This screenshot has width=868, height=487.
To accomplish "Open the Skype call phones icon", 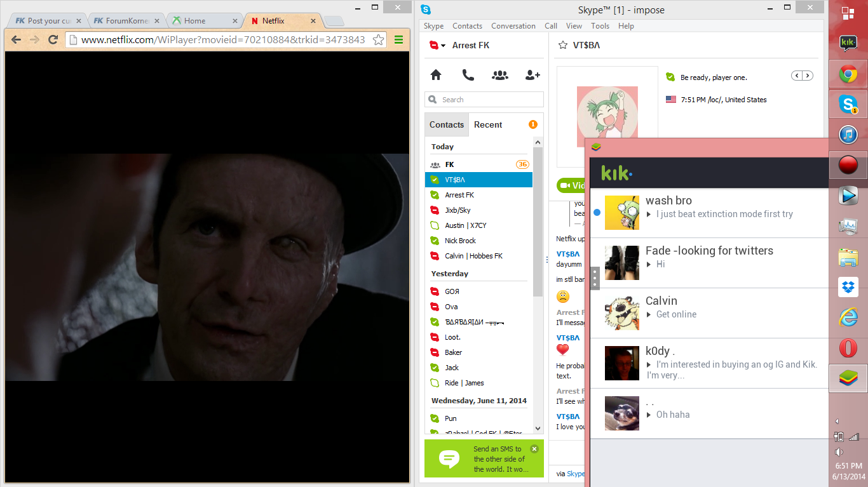I will tap(468, 75).
